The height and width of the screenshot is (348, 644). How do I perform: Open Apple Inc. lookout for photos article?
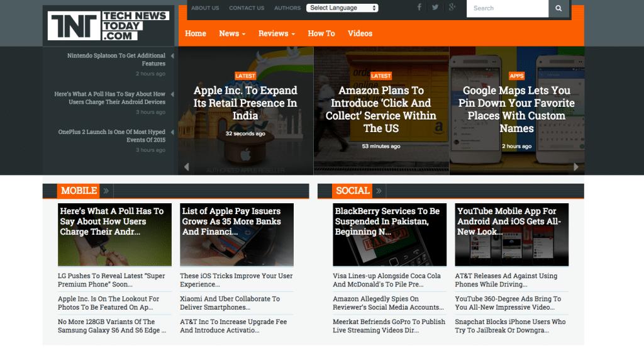point(108,303)
